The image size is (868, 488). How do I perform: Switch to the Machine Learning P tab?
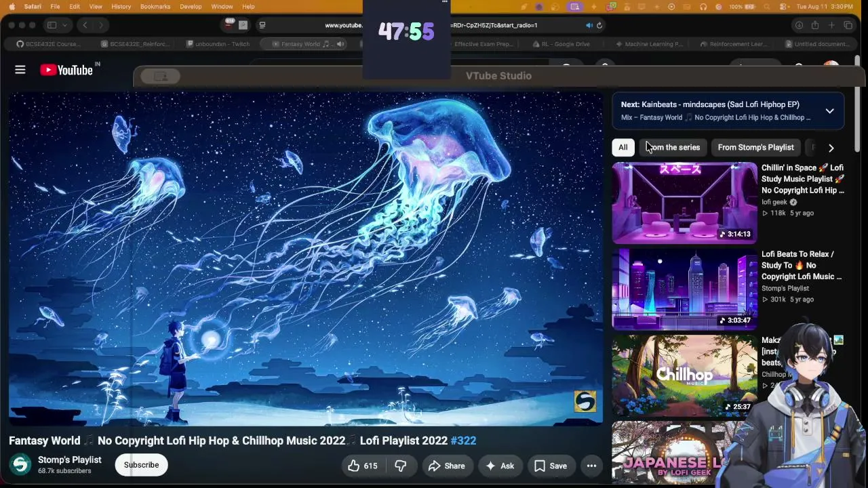(648, 44)
